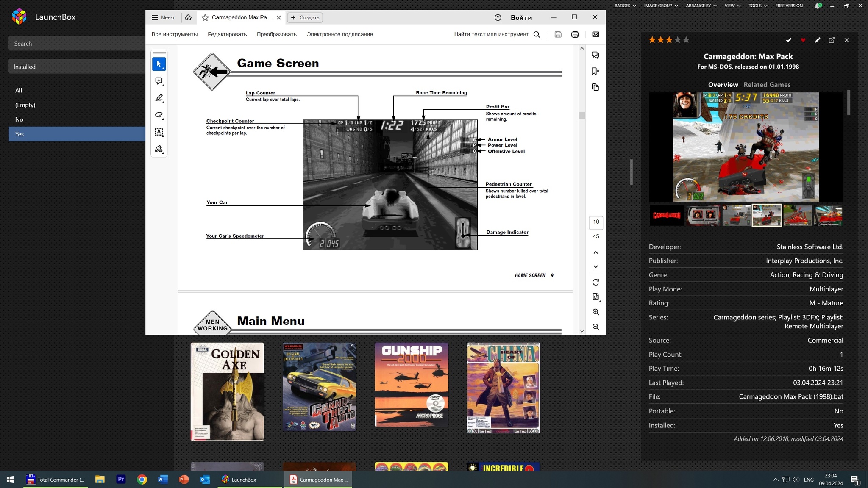This screenshot has width=868, height=488.
Task: Select the highlighter pen tool
Action: click(x=159, y=98)
